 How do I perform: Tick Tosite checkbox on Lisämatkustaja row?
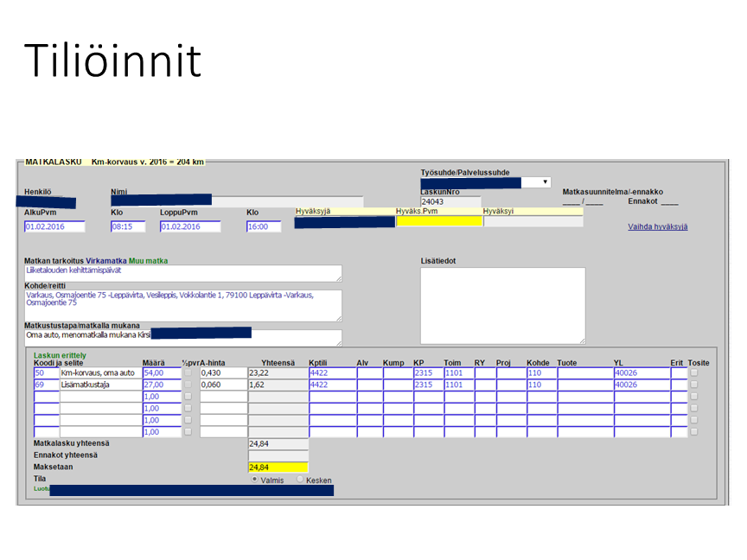[x=694, y=385]
